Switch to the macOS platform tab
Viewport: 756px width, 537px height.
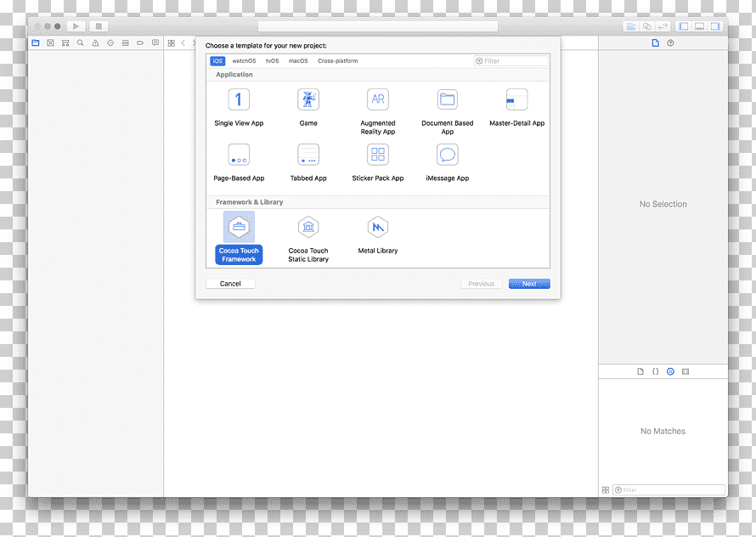[298, 61]
